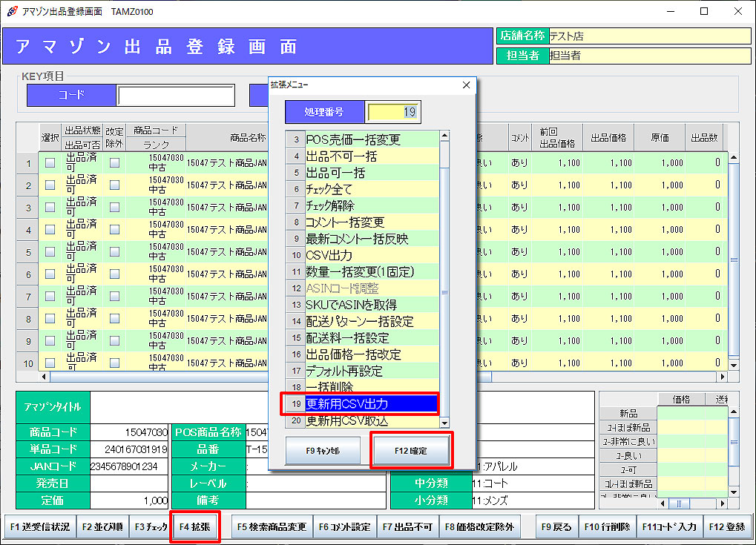The height and width of the screenshot is (545, 756).
Task: Toggle 改定除外 checkbox in row 2
Action: (x=114, y=185)
